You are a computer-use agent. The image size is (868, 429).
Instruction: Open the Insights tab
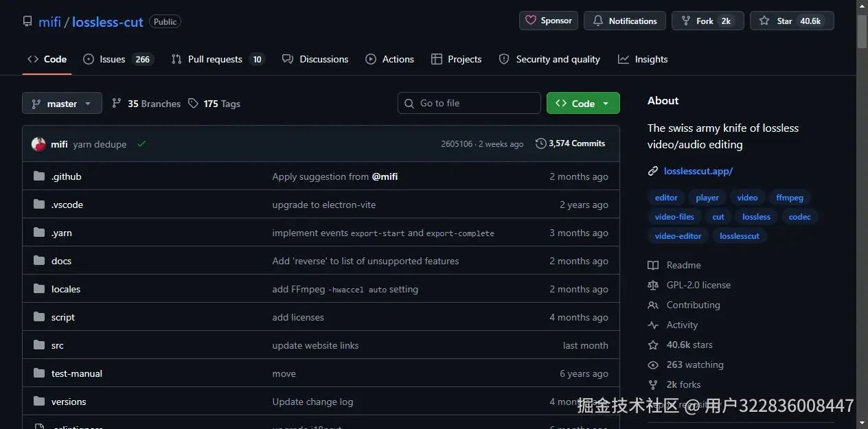[643, 59]
